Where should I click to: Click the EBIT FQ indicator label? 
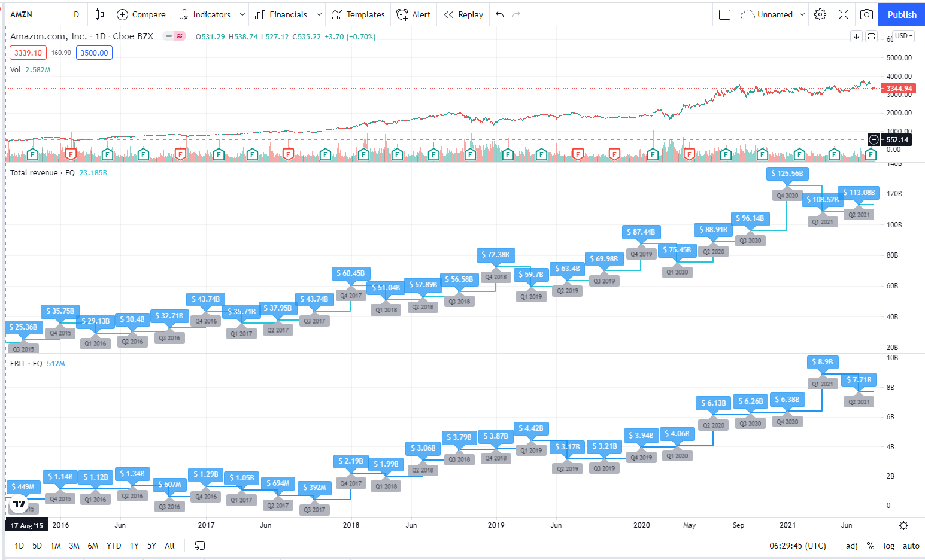(26, 363)
